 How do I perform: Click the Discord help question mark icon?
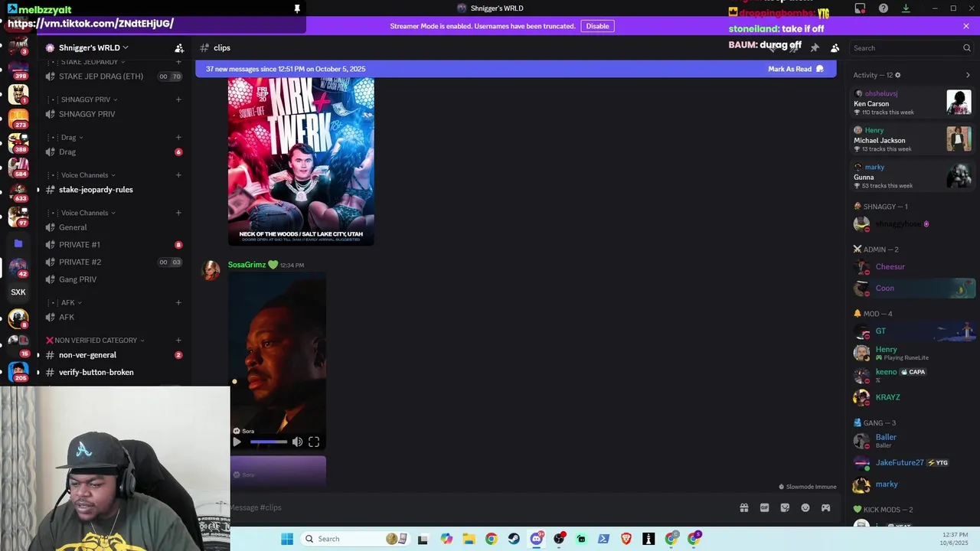point(884,8)
